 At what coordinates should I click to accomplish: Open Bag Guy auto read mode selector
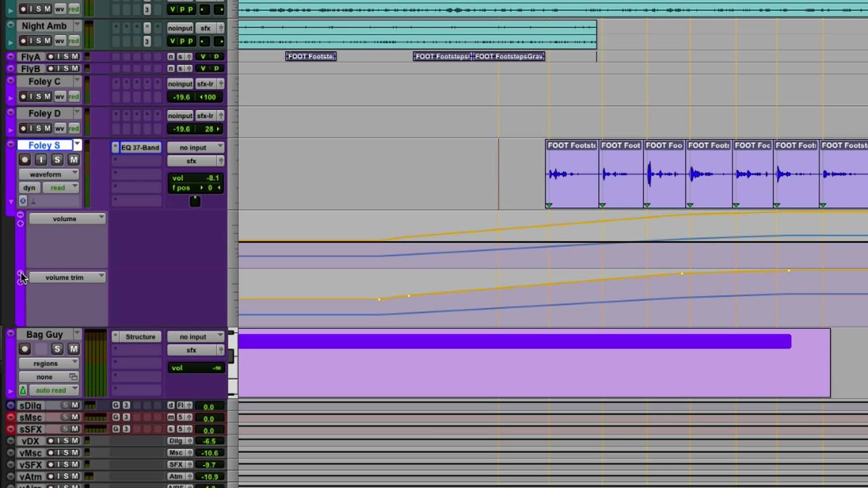click(54, 390)
